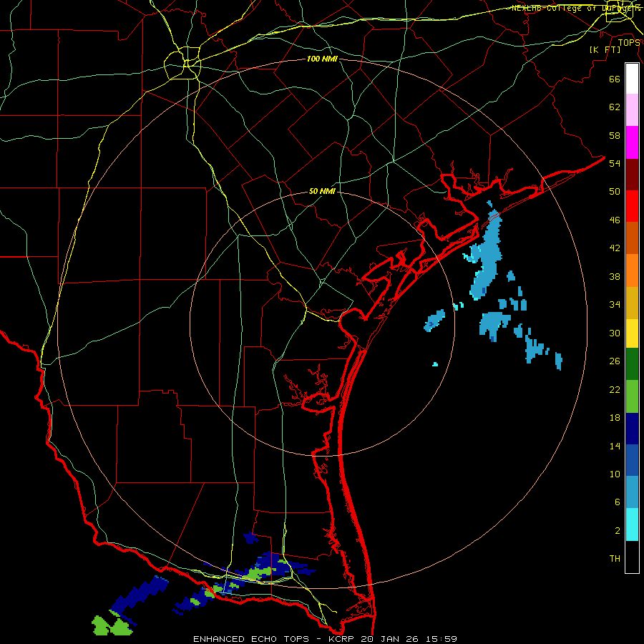Select the light green legend swatch
The image size is (644, 644).
tap(632, 396)
